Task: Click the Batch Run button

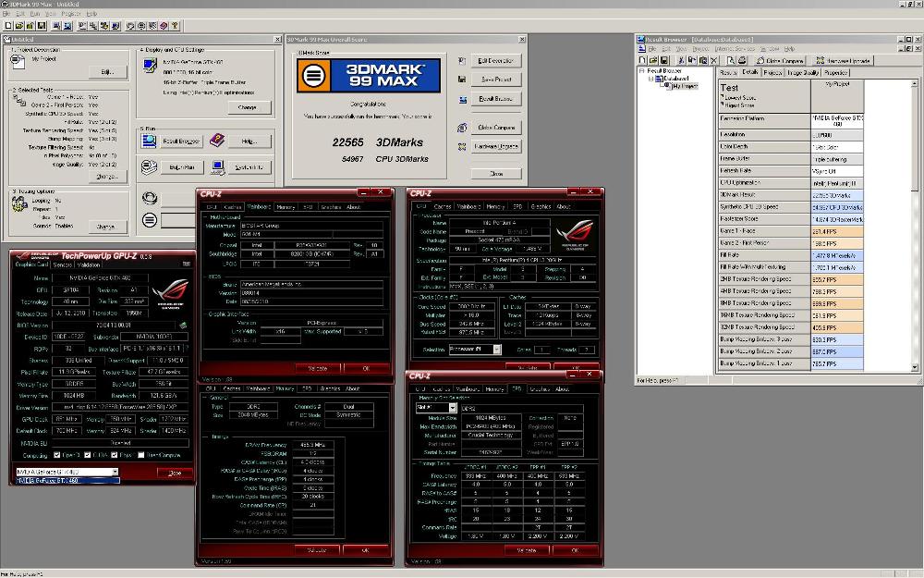Action: (181, 167)
